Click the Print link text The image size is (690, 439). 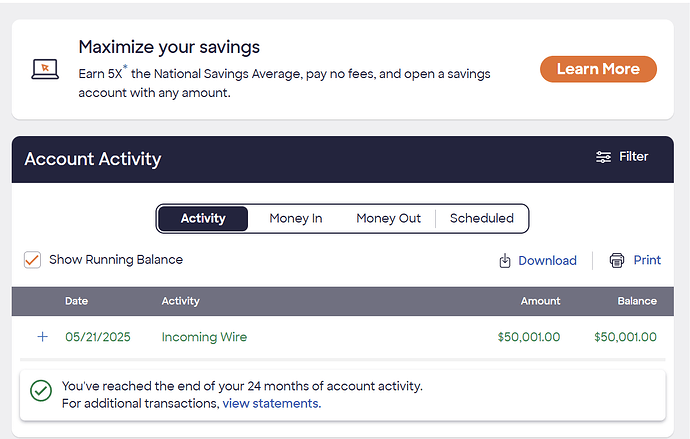click(647, 260)
